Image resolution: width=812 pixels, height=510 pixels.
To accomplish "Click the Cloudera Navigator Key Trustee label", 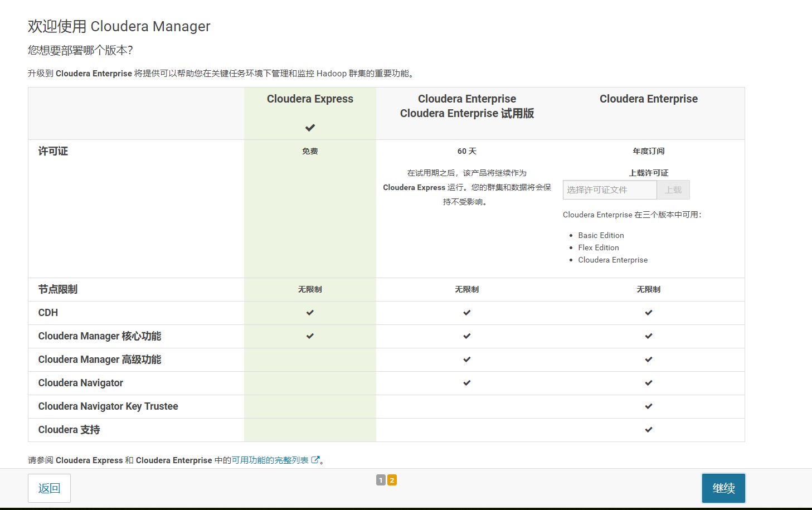I will [x=108, y=406].
